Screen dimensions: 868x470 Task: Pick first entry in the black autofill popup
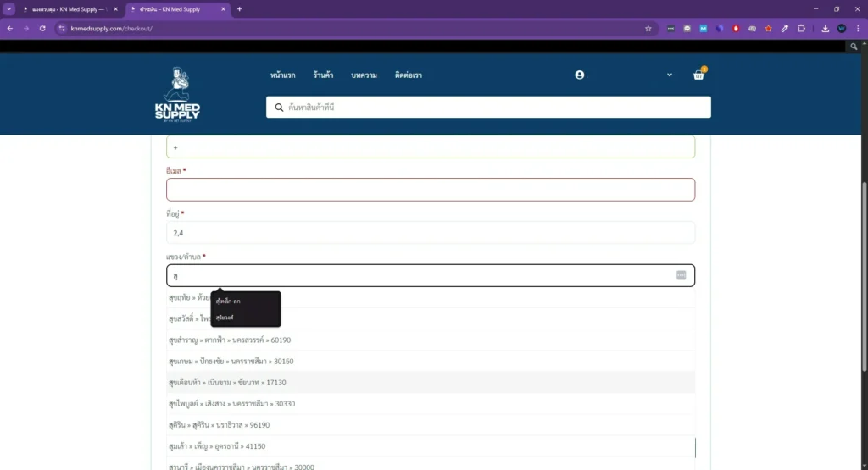245,301
